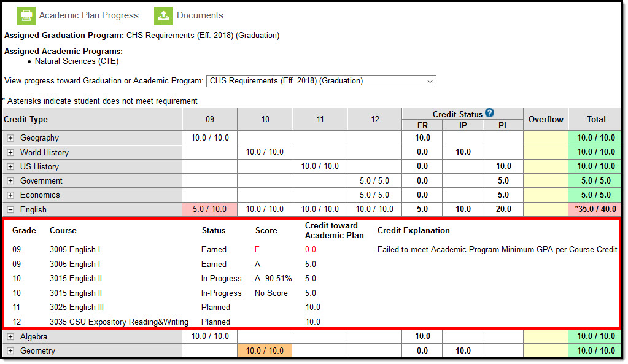628x364 pixels.
Task: Click the Academic Plan Progress printer icon
Action: tap(26, 15)
